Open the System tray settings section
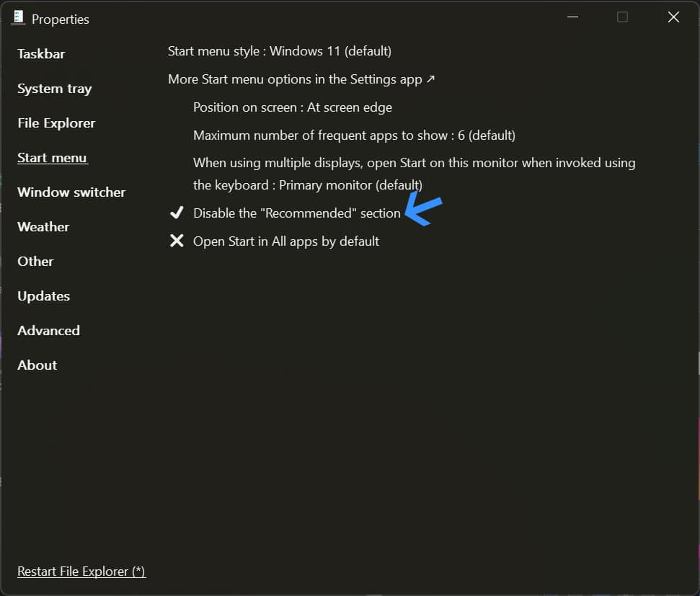The height and width of the screenshot is (596, 700). tap(54, 88)
